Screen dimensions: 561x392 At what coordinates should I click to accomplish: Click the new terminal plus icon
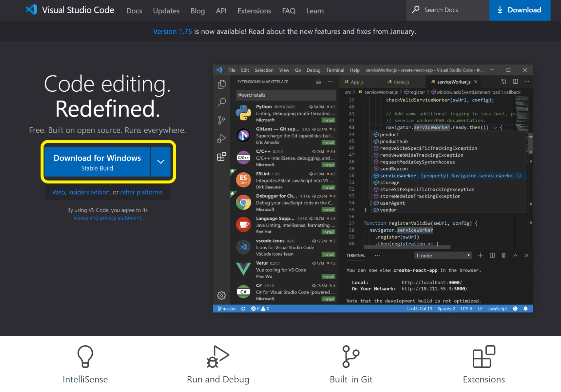pyautogui.click(x=480, y=255)
